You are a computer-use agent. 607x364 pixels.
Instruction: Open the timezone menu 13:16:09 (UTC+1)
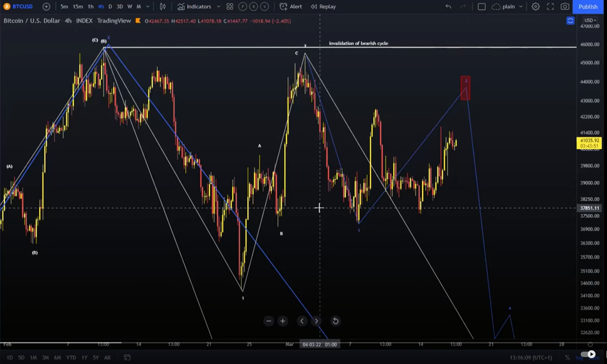pos(531,358)
